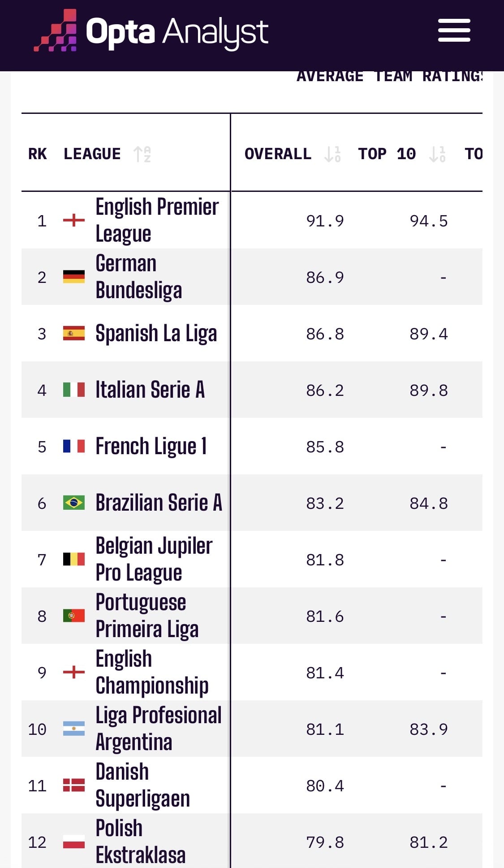The width and height of the screenshot is (504, 868).
Task: Open the hamburger menu
Action: pyautogui.click(x=454, y=30)
